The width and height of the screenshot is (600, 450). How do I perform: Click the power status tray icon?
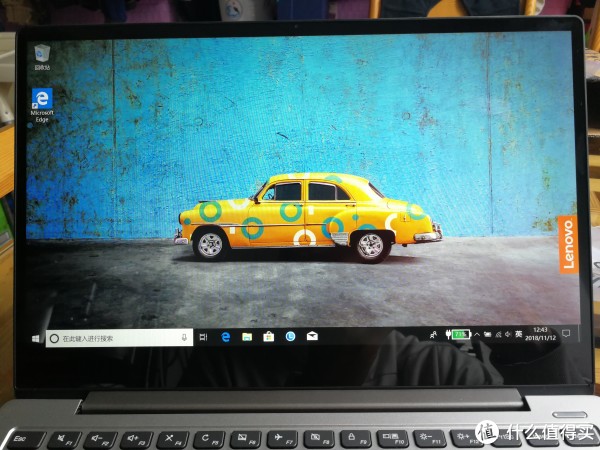click(488, 334)
